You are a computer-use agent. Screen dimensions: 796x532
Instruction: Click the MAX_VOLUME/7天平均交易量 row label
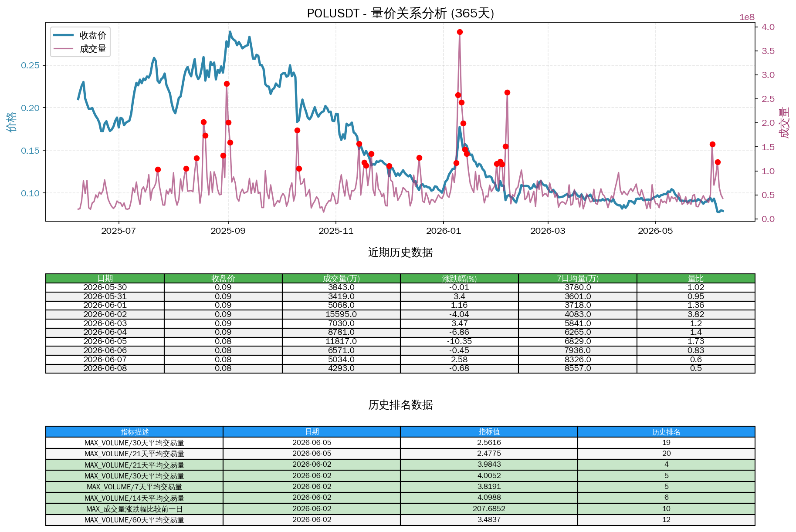coord(135,487)
